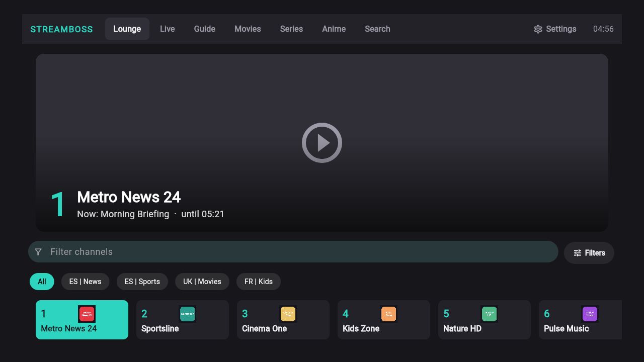This screenshot has height=362, width=644.
Task: Click the Filters label text
Action: tap(595, 253)
